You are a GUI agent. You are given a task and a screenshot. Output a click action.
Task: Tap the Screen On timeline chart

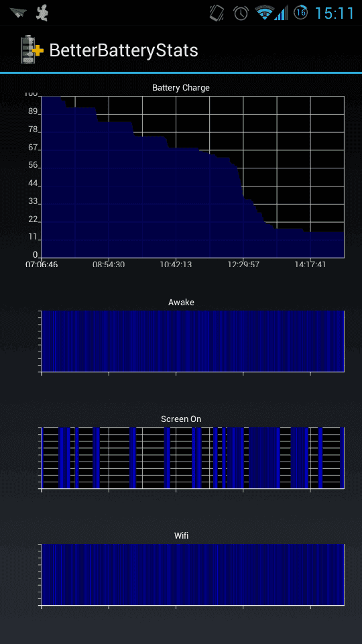(x=193, y=458)
